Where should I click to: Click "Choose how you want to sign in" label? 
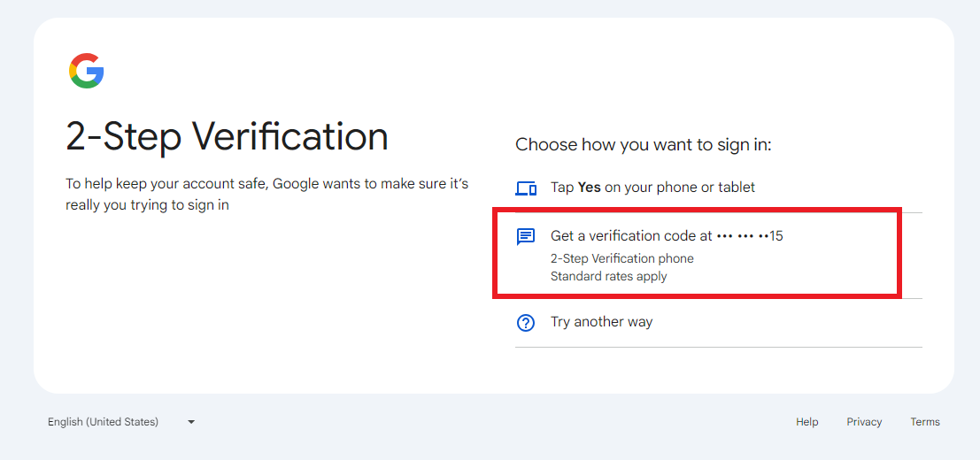(x=643, y=144)
